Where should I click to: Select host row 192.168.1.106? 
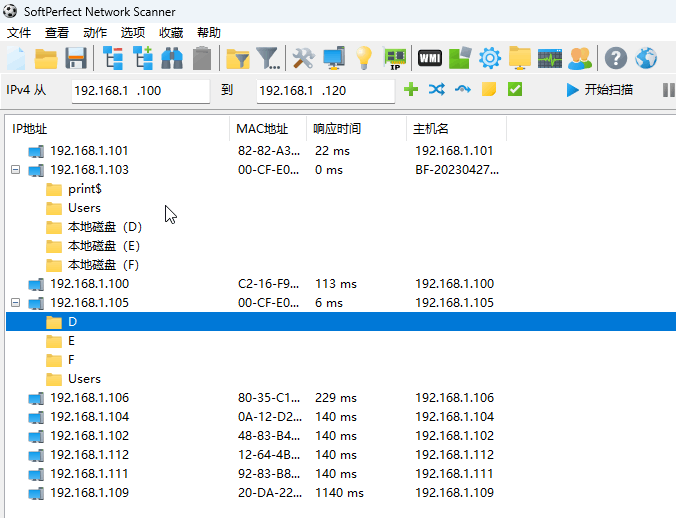(341, 398)
